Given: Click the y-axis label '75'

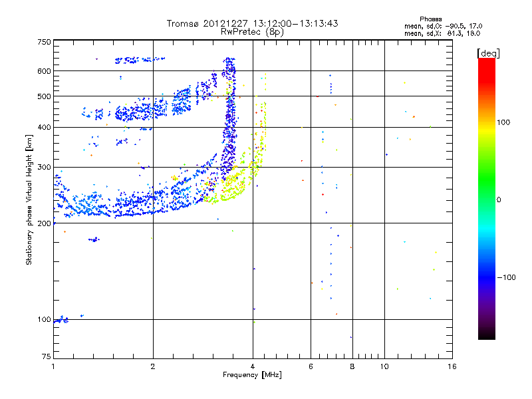Looking at the screenshot, I should 47,356.
